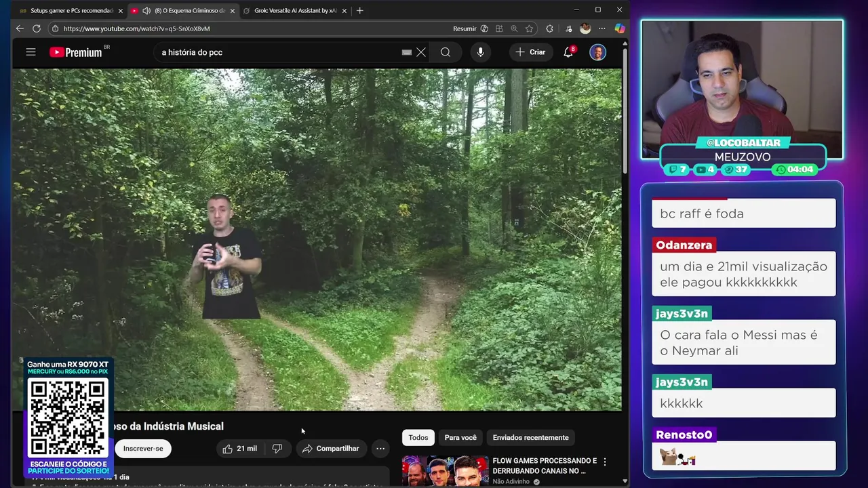Open the Não Adivinho channel link

[512, 482]
